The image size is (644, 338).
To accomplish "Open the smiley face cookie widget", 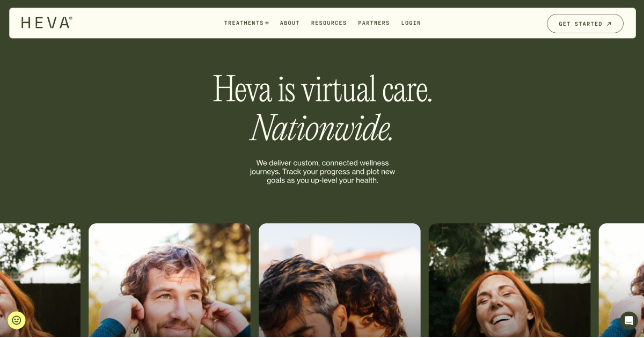I will tap(17, 320).
